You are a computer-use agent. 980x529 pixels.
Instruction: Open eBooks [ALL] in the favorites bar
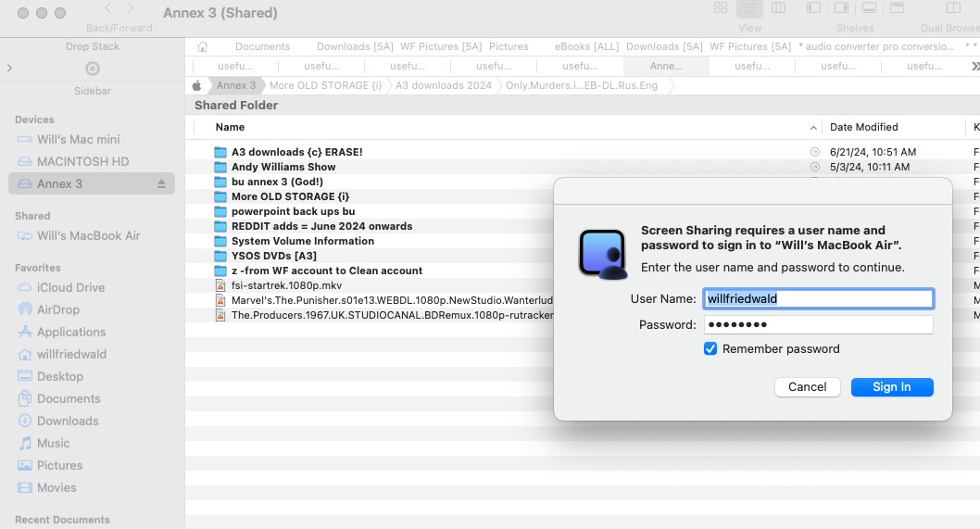pos(586,47)
